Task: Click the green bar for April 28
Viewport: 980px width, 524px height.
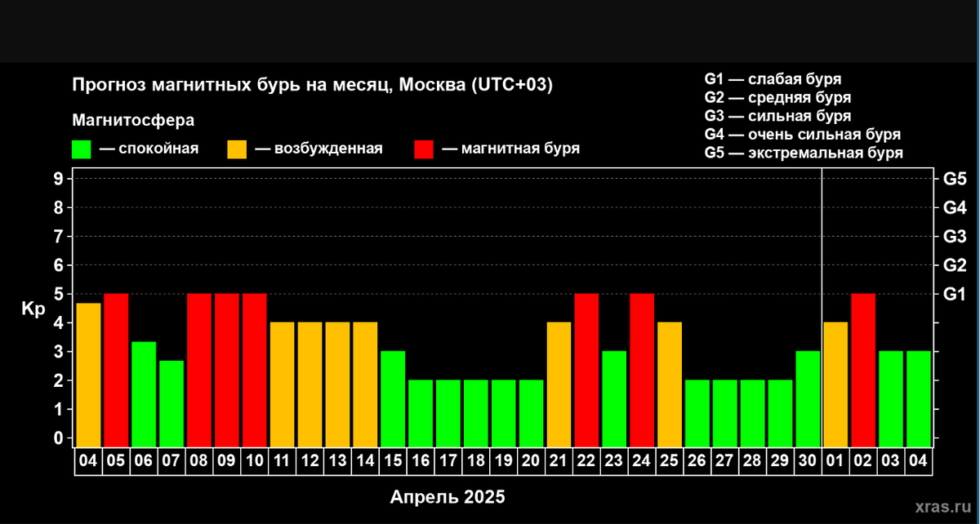Action: tap(753, 413)
